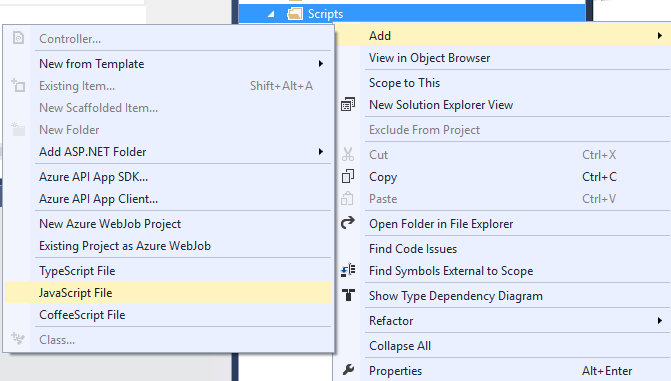Click the Properties wrench icon
This screenshot has height=381, width=671.
[348, 369]
